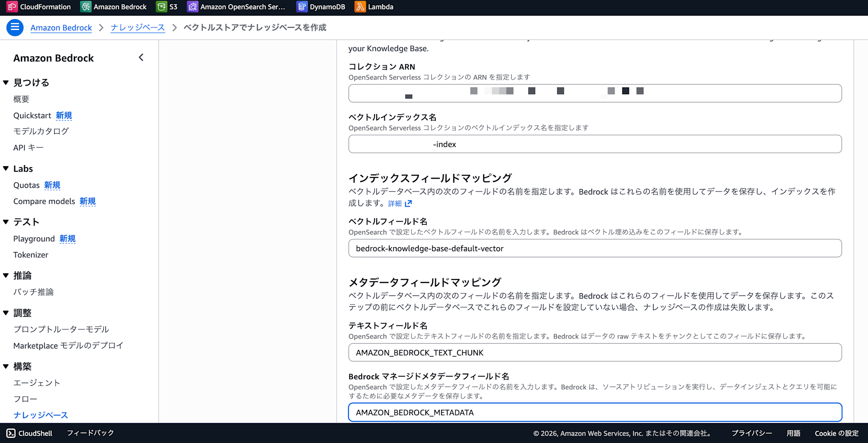Collapse the 構築 section
The image size is (868, 443).
6,367
